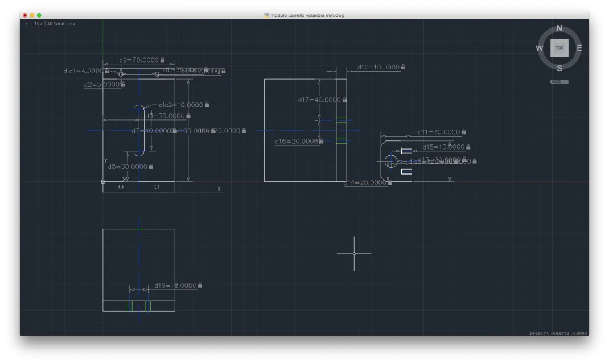Screen dimensions: 609x364
Task: Select the dia2=10.0000 diameter constraint
Action: pos(180,105)
